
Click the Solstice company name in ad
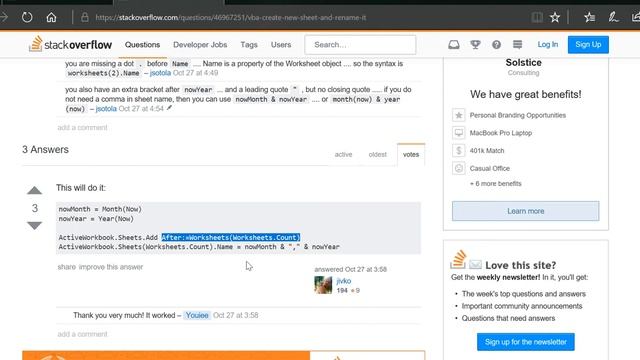pyautogui.click(x=524, y=62)
